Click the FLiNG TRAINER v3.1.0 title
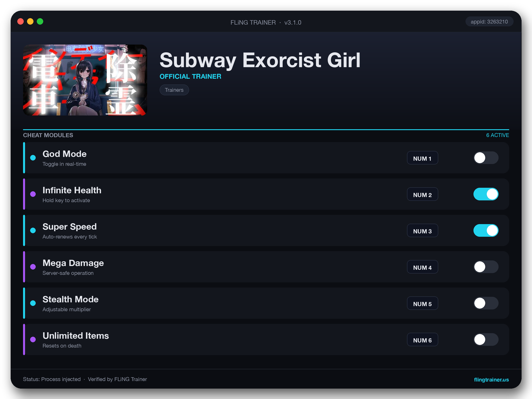 click(x=266, y=22)
